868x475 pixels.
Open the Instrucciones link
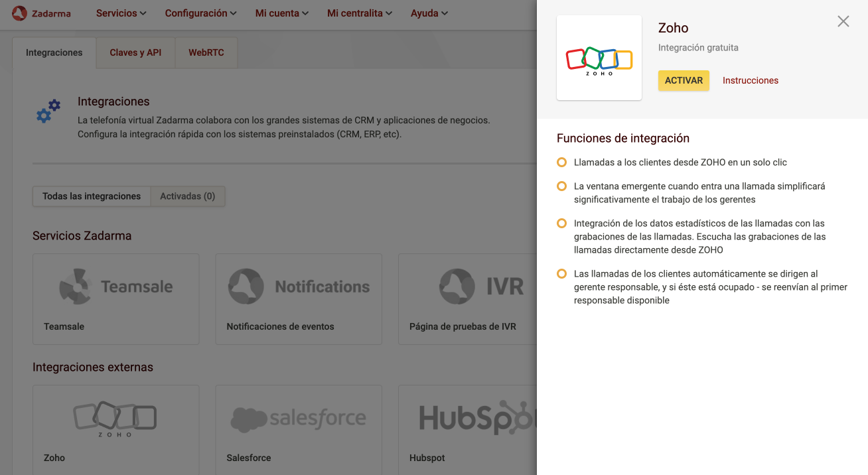[x=751, y=80]
